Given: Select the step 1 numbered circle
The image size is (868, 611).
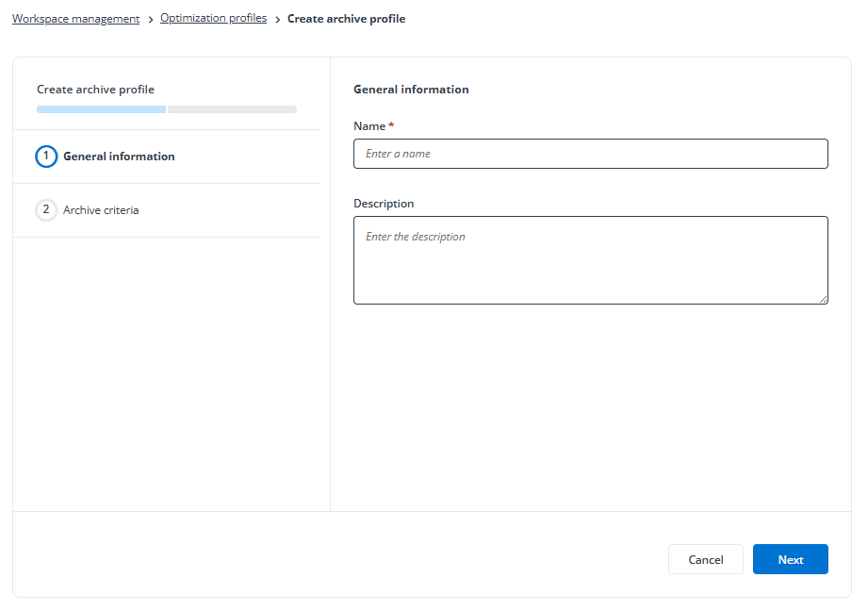Looking at the screenshot, I should pyautogui.click(x=46, y=156).
